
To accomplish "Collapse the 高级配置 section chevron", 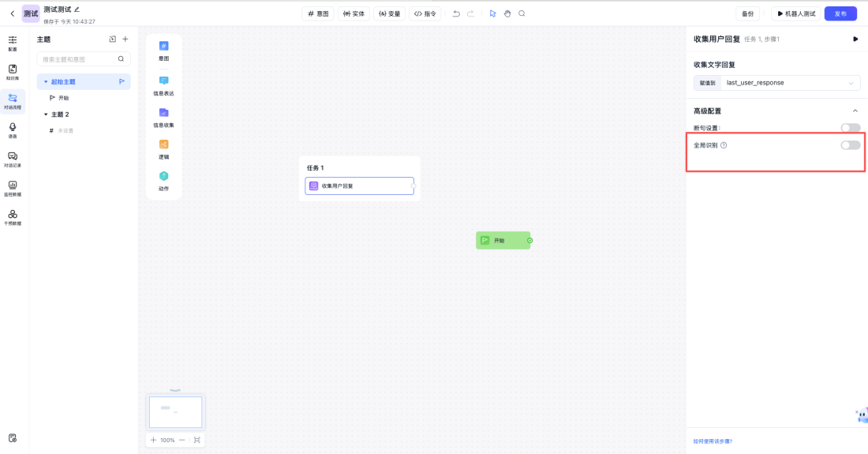I will point(855,111).
